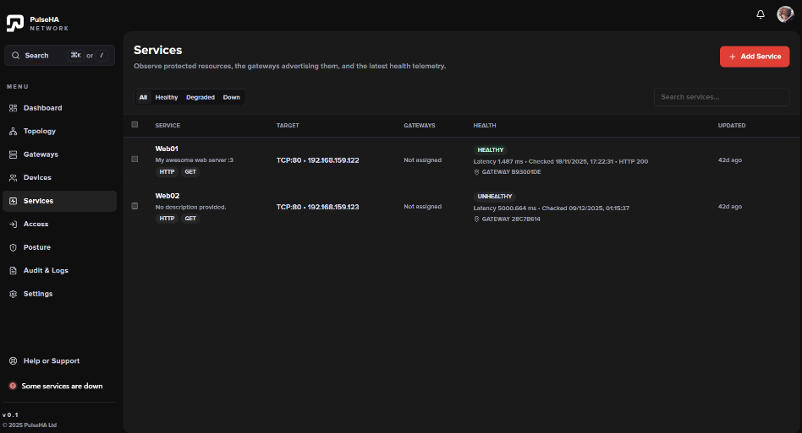Click GATEWAY B93001DE text

point(511,172)
